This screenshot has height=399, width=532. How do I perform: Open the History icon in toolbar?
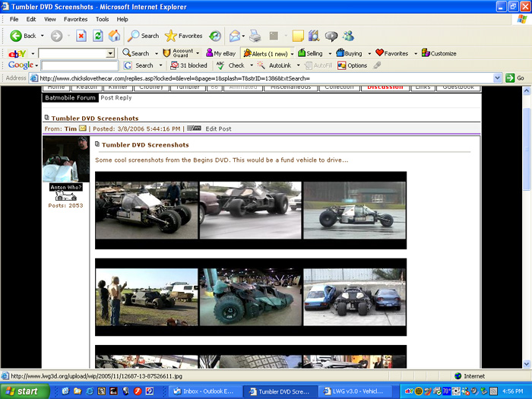[x=215, y=36]
